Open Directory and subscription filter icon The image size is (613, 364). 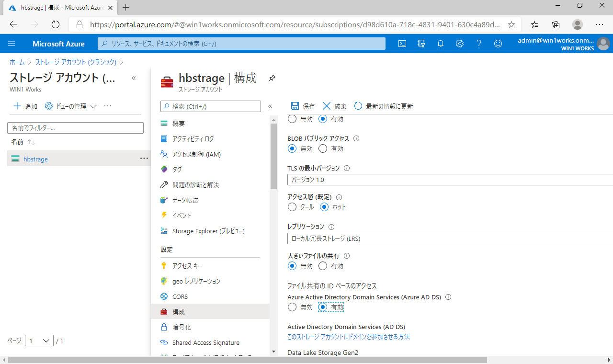[x=421, y=44]
